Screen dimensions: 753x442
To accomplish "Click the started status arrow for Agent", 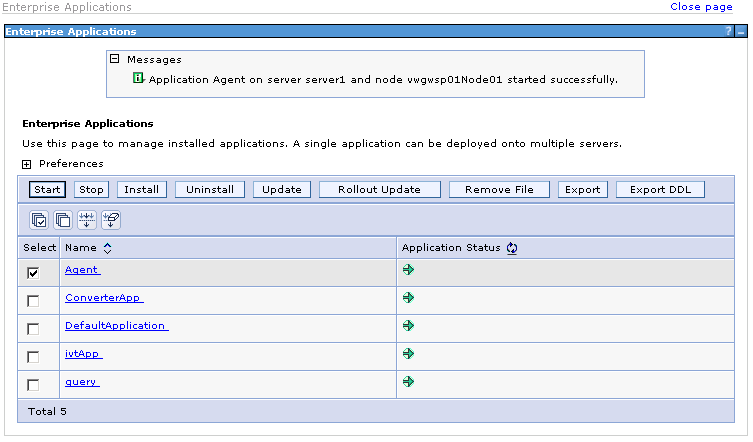I will pos(408,270).
